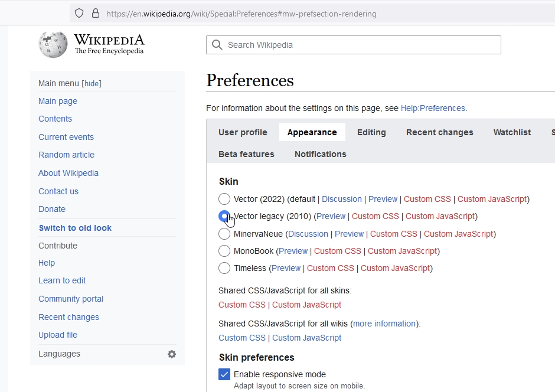Collapse the Main menu with hide link

(x=91, y=83)
